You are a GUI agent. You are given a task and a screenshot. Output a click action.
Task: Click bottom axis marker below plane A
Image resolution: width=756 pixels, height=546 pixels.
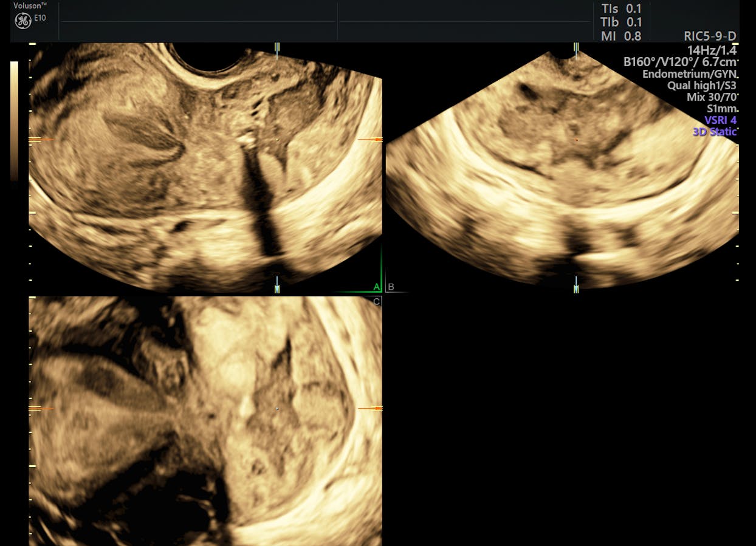(277, 284)
